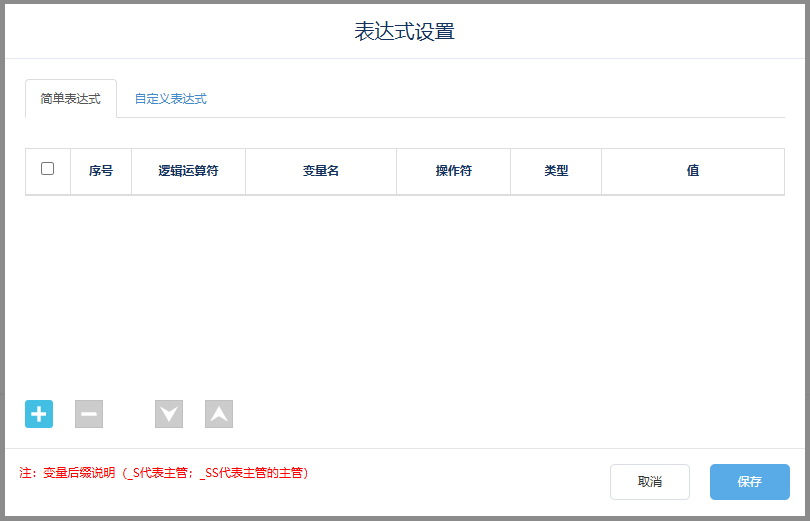Switch to the 简单表达式 tab
This screenshot has height=521, width=810.
click(70, 99)
